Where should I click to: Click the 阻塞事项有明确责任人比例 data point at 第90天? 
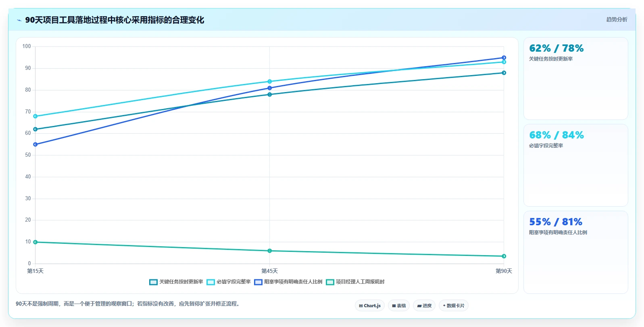(x=504, y=58)
